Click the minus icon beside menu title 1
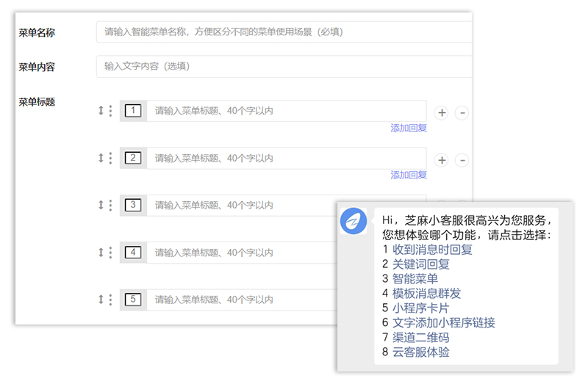 click(x=462, y=113)
